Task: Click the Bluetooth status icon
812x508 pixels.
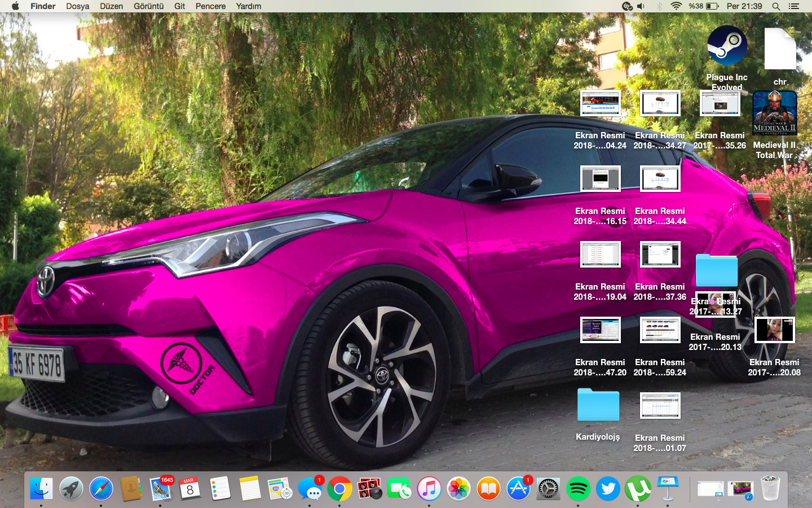Action: coord(659,6)
